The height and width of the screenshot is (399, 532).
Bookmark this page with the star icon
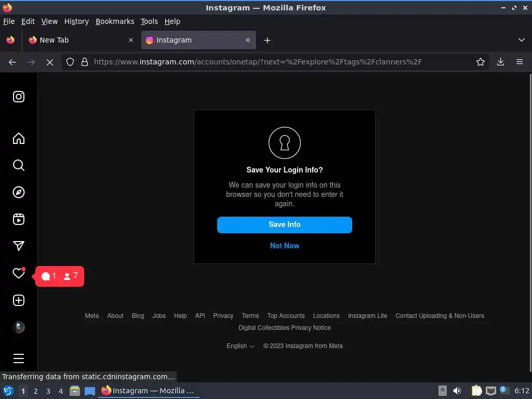click(x=481, y=62)
